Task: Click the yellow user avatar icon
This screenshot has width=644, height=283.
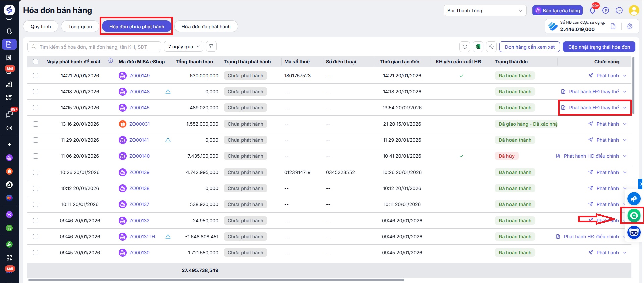Action: 634,10
